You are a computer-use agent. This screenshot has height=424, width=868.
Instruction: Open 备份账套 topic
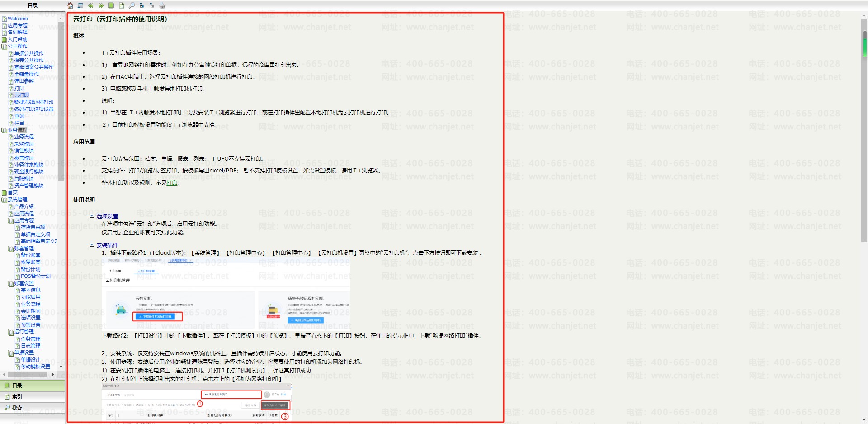point(30,255)
